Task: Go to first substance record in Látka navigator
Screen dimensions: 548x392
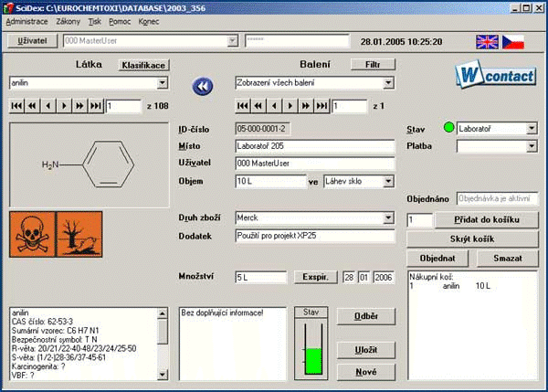Action: 16,107
